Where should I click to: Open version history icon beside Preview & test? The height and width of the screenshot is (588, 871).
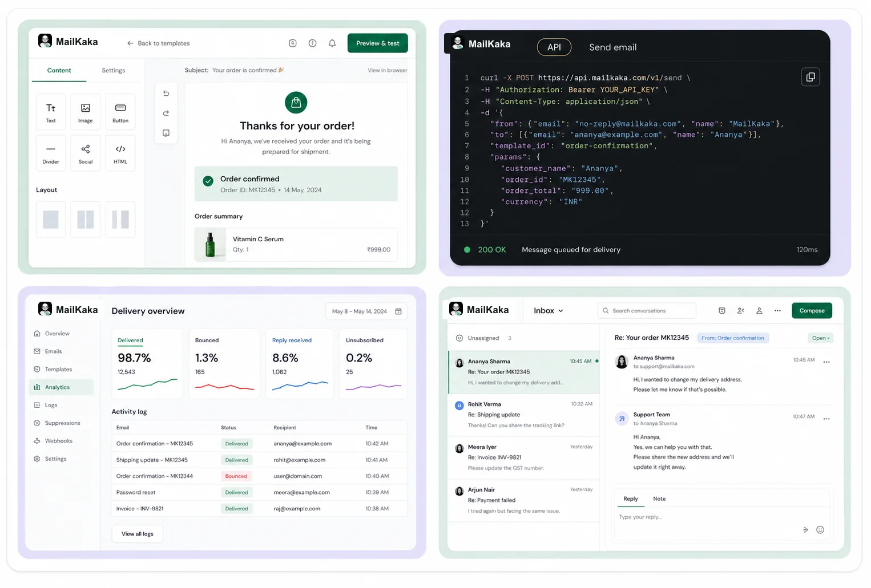[293, 43]
